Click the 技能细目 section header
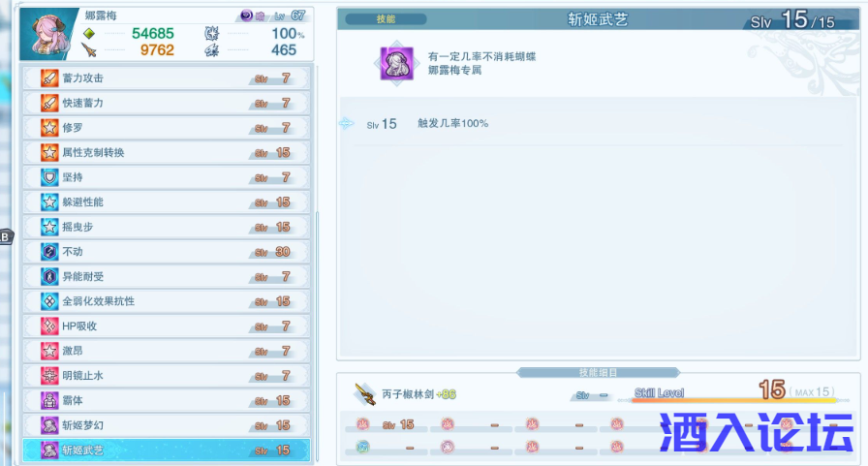This screenshot has width=868, height=466. coord(598,372)
